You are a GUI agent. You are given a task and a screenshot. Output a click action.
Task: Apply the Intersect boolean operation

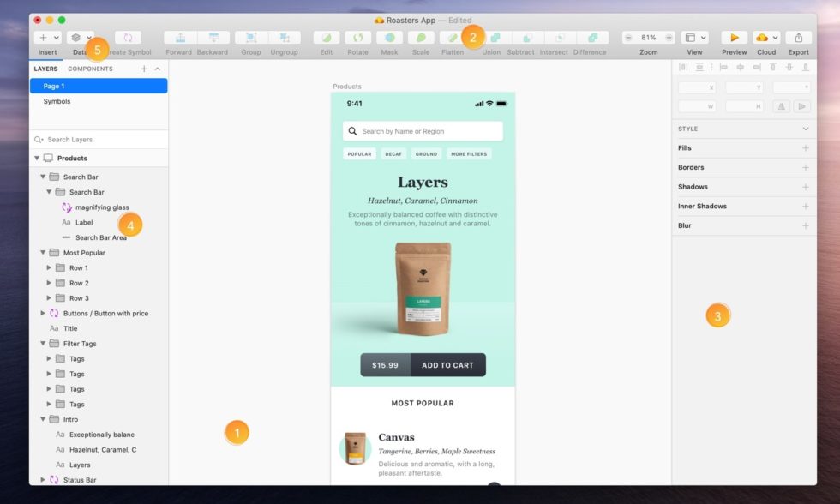[x=560, y=38]
